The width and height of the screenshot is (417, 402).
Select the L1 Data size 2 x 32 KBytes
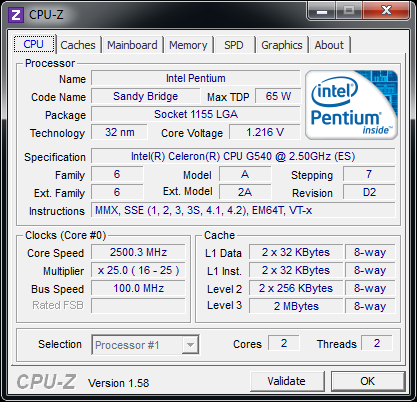click(x=296, y=252)
